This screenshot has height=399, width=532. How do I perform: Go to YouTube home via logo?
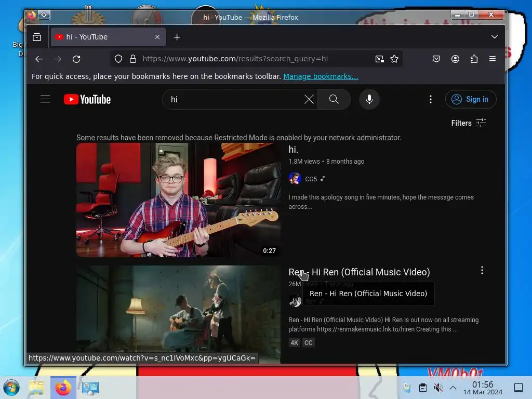pyautogui.click(x=87, y=99)
